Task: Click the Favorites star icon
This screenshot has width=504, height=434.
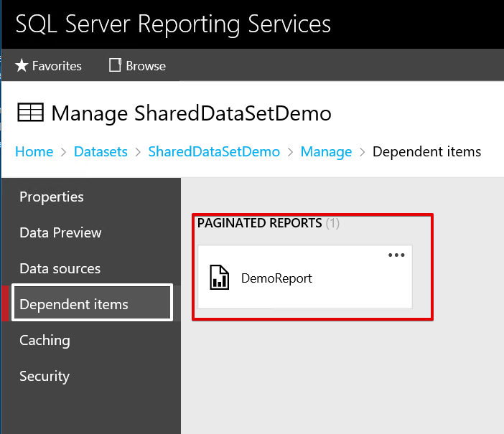Action: tap(22, 66)
